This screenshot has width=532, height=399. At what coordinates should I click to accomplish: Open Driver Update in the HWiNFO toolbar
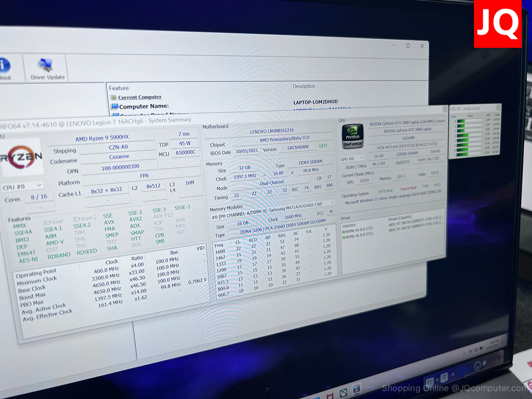coord(47,69)
